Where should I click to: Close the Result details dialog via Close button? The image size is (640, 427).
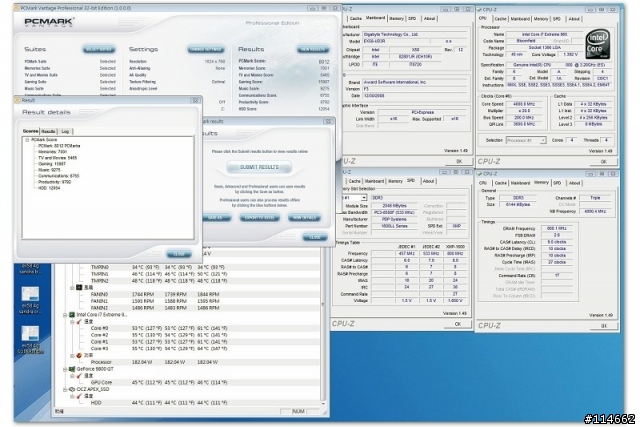pos(179,254)
